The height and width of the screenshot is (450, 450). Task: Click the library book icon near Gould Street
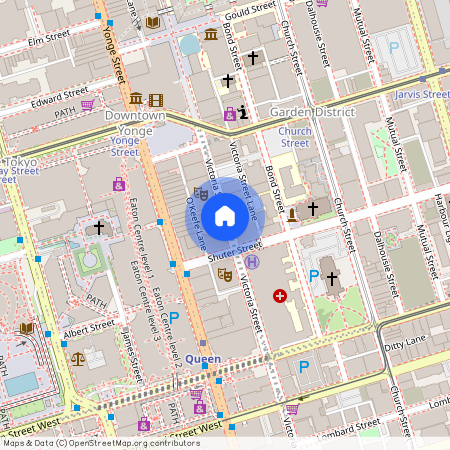tap(153, 23)
